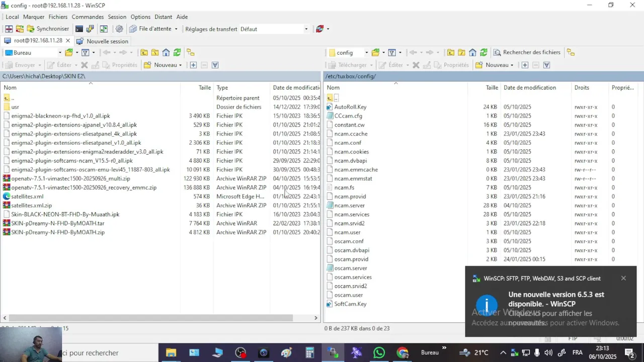Expand local filter dropdown arrow
The image size is (644, 362).
(93, 52)
